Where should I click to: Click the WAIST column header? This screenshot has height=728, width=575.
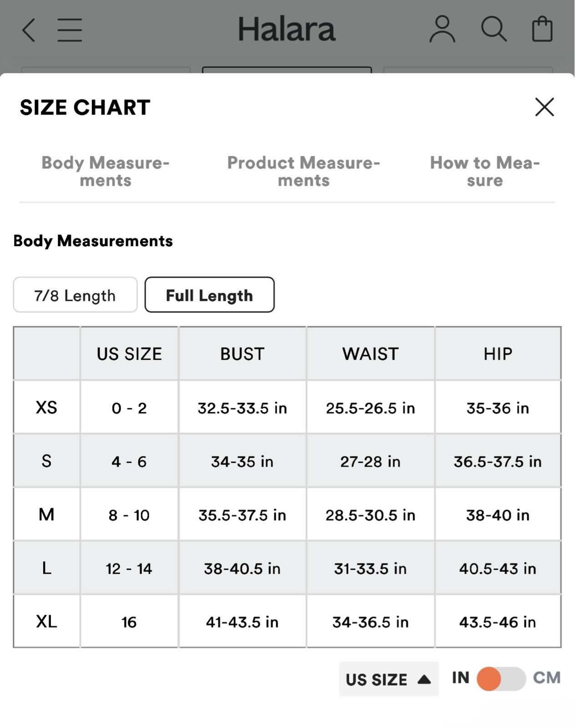tap(370, 354)
